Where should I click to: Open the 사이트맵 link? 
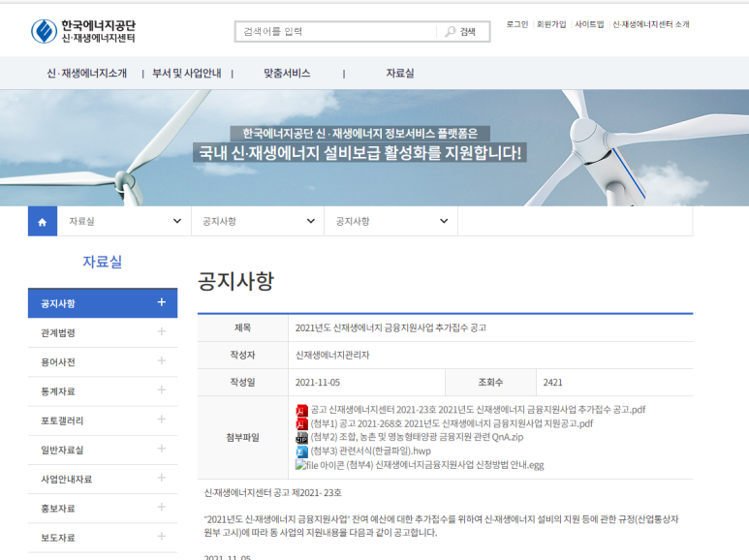tap(589, 24)
